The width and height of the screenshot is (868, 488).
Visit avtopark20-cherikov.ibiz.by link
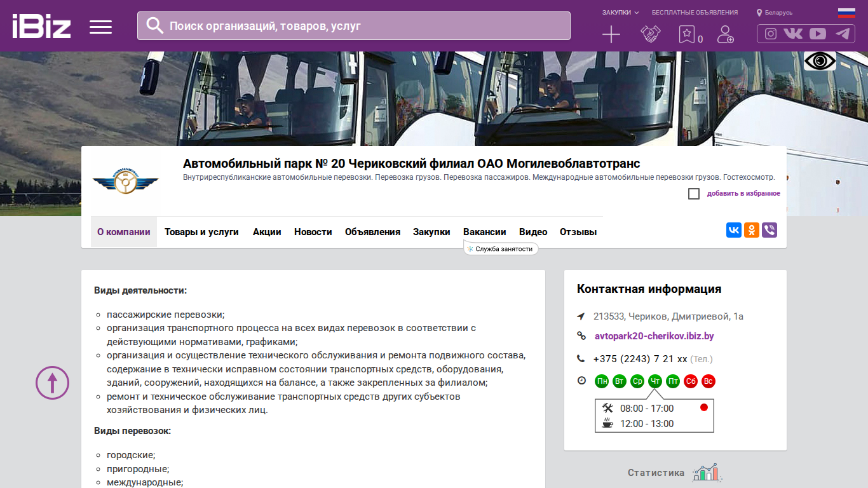(x=654, y=336)
